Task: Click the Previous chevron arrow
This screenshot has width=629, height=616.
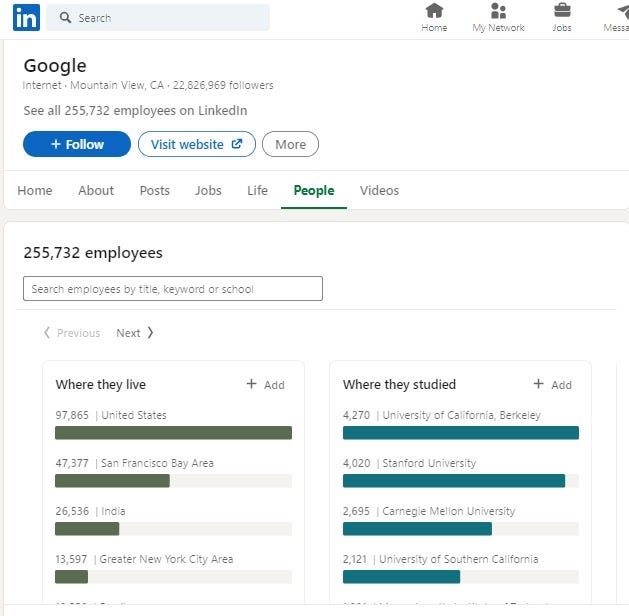Action: coord(47,332)
